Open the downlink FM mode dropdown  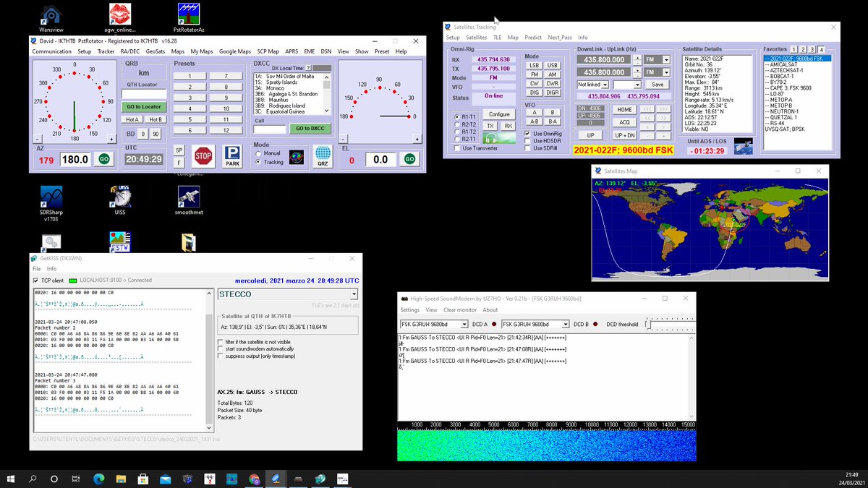[x=666, y=60]
